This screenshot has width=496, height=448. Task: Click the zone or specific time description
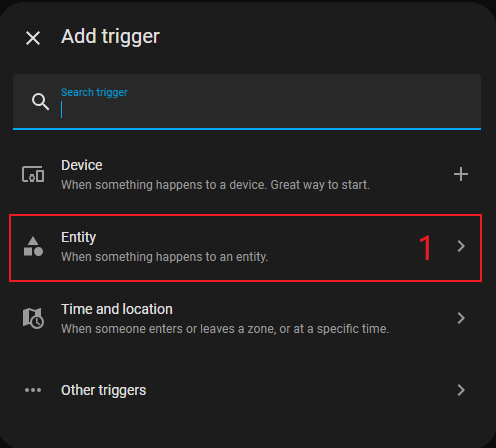pyautogui.click(x=225, y=329)
